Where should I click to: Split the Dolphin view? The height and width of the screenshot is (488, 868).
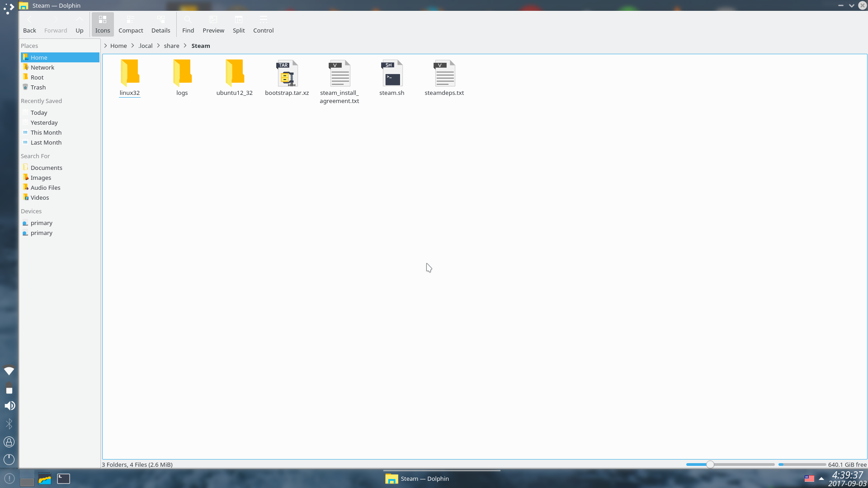click(x=239, y=24)
